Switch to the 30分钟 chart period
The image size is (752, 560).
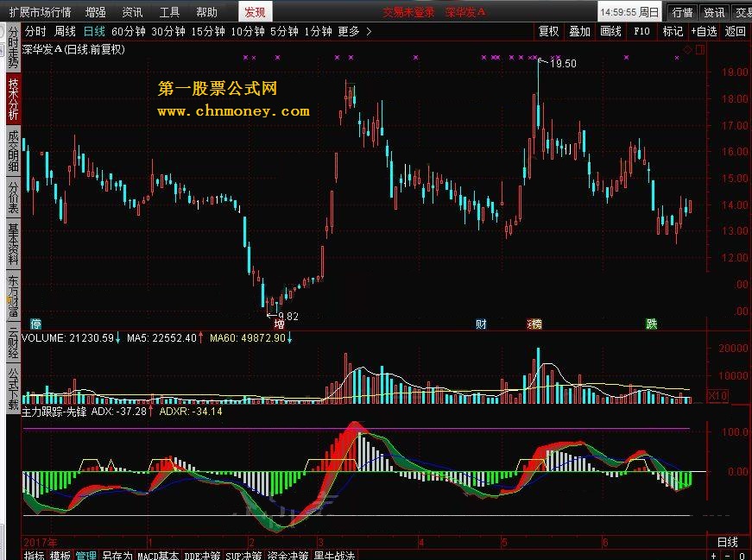click(x=167, y=32)
